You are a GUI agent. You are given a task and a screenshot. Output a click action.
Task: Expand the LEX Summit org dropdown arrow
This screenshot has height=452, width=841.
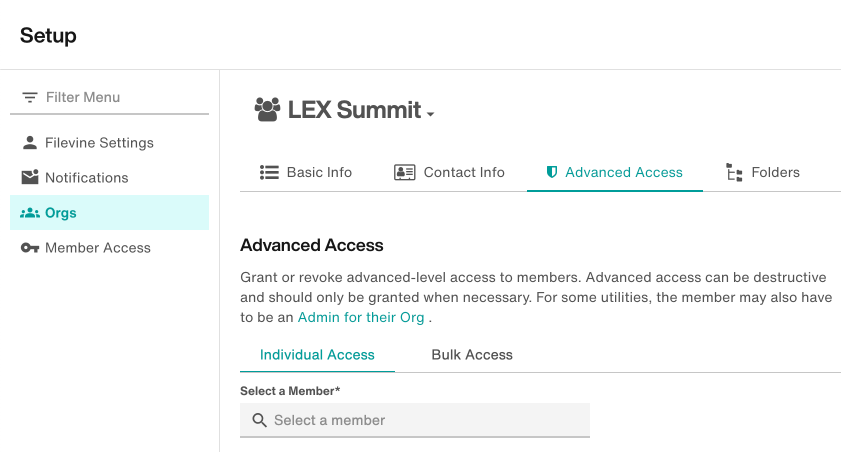click(x=430, y=114)
